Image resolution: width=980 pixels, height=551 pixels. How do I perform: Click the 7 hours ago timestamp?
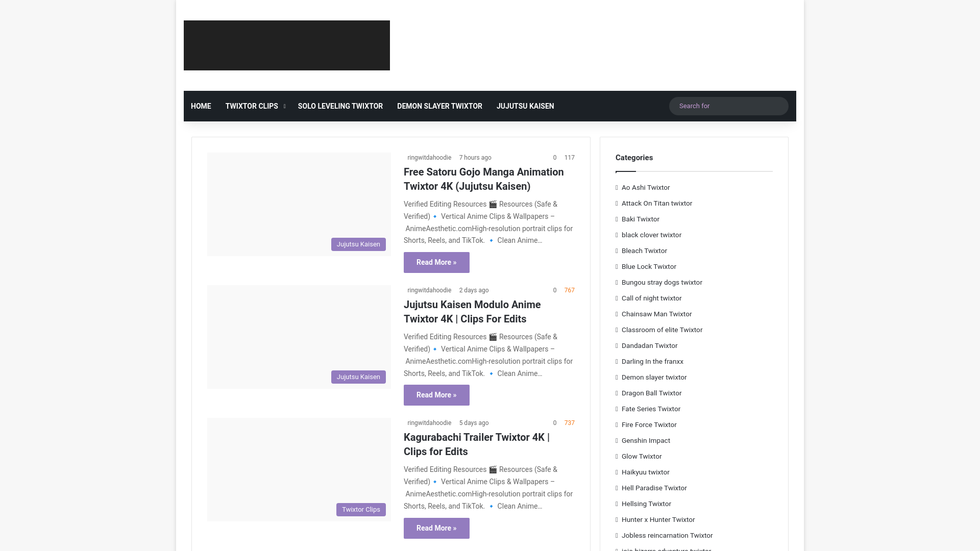[475, 158]
